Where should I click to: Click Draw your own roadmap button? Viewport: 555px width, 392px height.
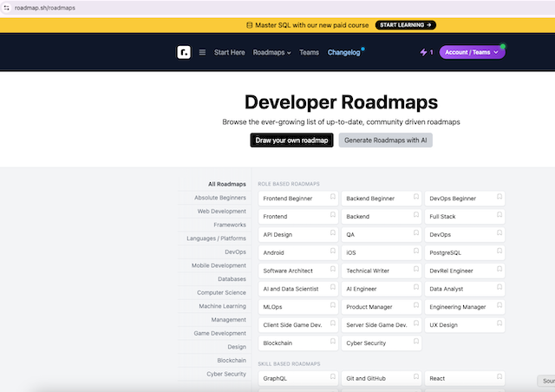pos(291,140)
